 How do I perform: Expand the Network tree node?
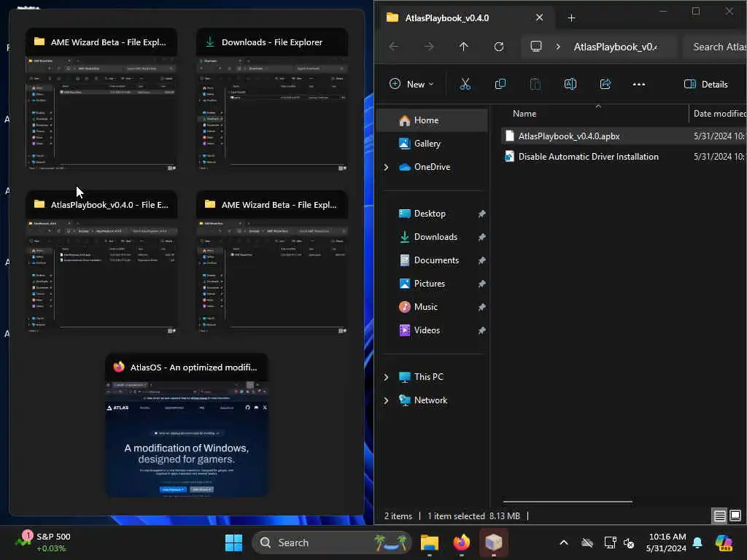[x=387, y=400]
